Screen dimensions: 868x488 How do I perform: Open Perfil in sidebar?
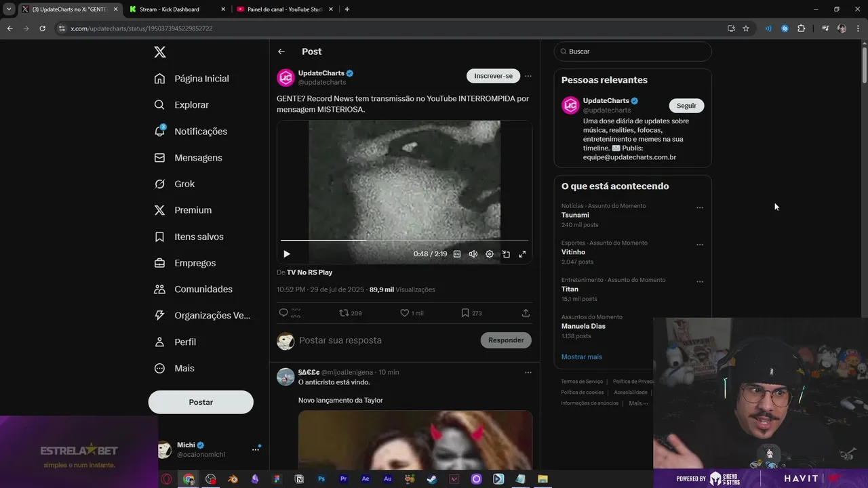(176, 342)
